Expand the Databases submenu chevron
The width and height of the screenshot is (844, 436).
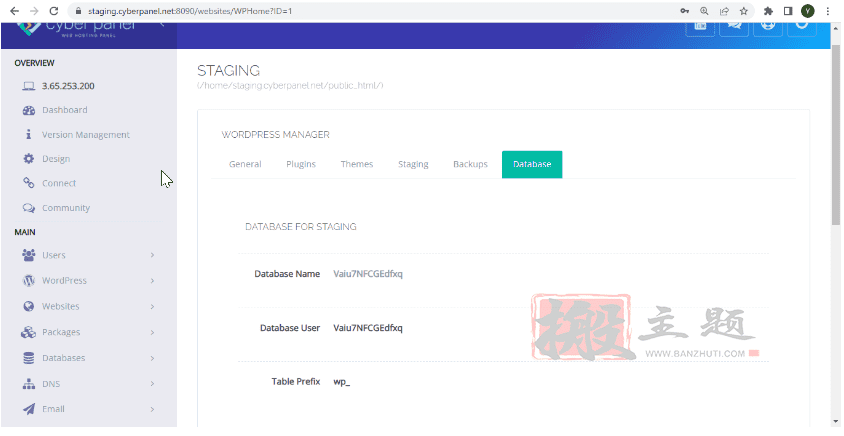pos(152,358)
